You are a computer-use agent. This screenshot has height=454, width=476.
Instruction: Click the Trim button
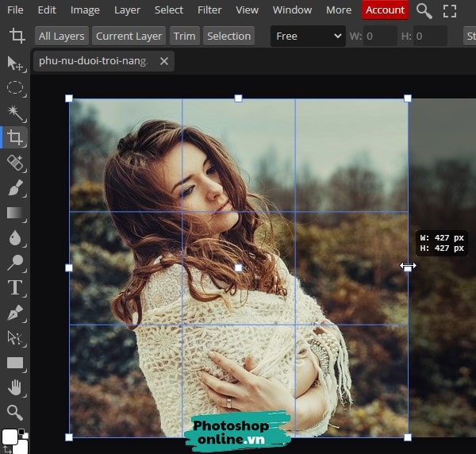pyautogui.click(x=184, y=36)
